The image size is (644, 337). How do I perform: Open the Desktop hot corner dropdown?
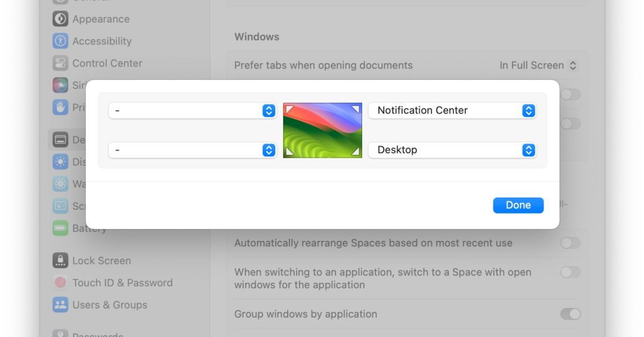452,150
